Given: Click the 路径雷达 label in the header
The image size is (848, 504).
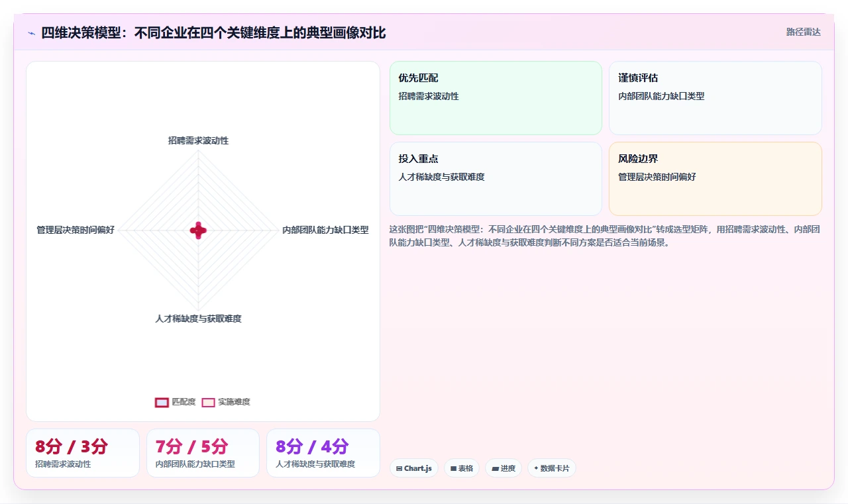Looking at the screenshot, I should click(803, 32).
